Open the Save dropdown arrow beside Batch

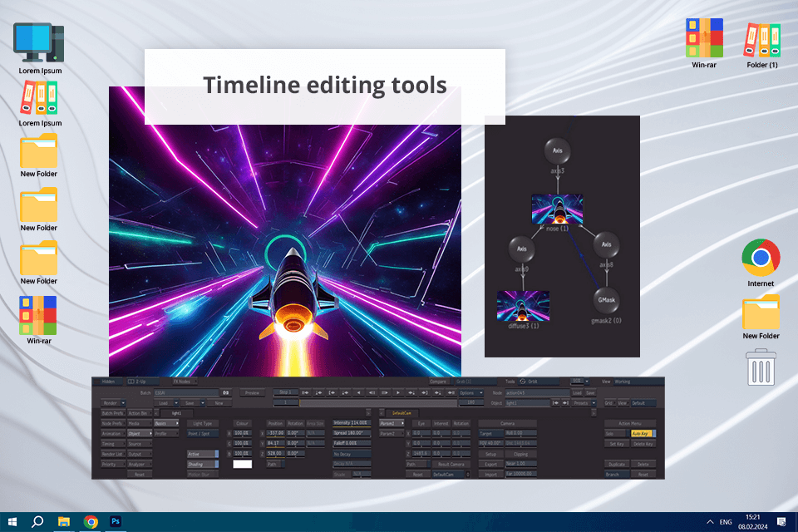pyautogui.click(x=203, y=403)
